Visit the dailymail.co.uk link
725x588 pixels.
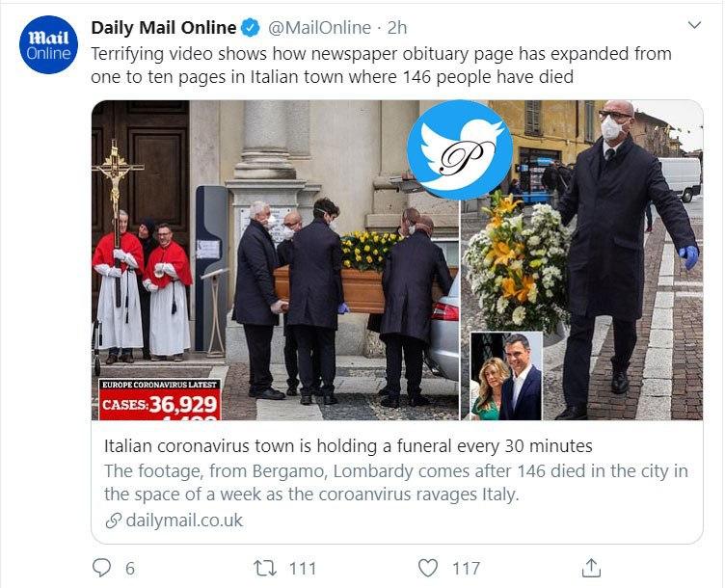coord(181,521)
